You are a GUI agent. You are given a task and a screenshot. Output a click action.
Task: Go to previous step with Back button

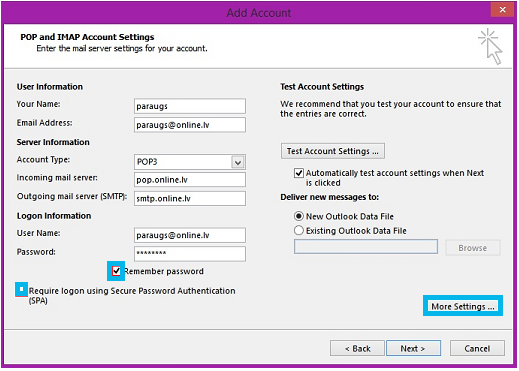point(357,348)
